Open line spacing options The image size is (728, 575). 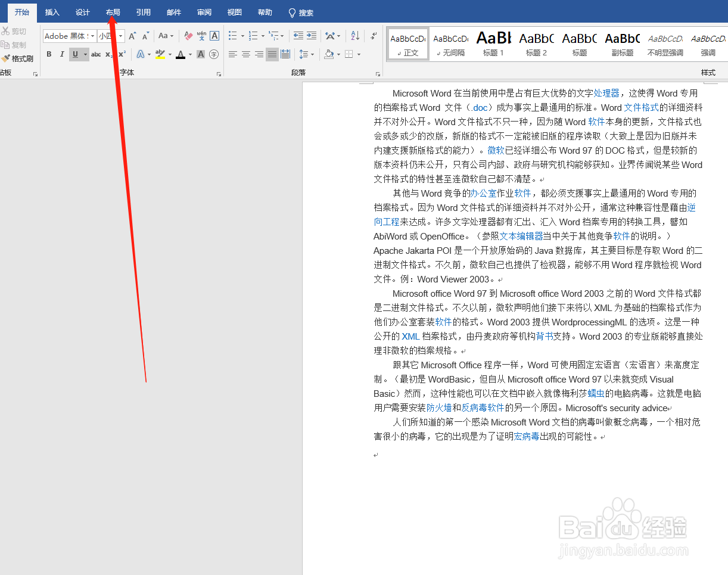point(306,55)
